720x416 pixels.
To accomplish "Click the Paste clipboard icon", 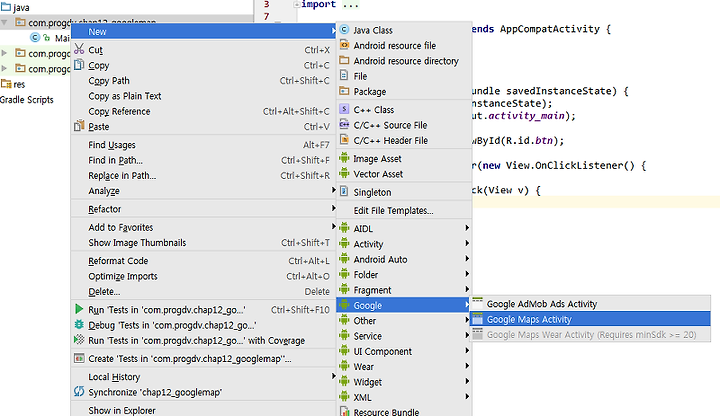I will (79, 125).
